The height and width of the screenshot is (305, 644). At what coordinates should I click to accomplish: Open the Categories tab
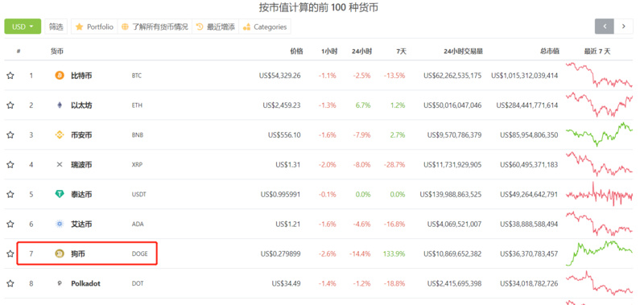[265, 27]
